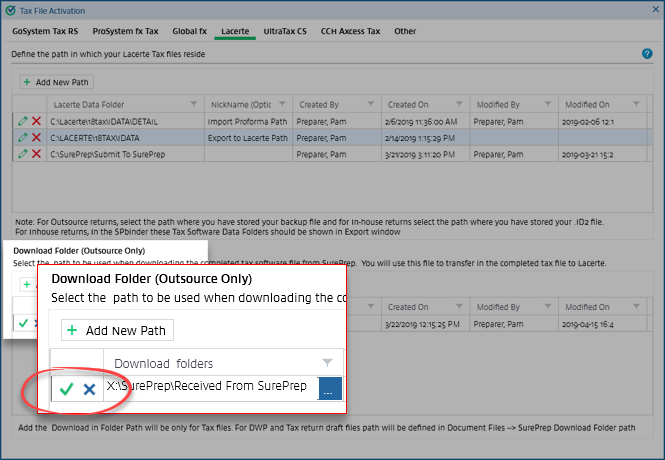665x460 pixels.
Task: Click the Received From SurePrep path field
Action: (210, 388)
